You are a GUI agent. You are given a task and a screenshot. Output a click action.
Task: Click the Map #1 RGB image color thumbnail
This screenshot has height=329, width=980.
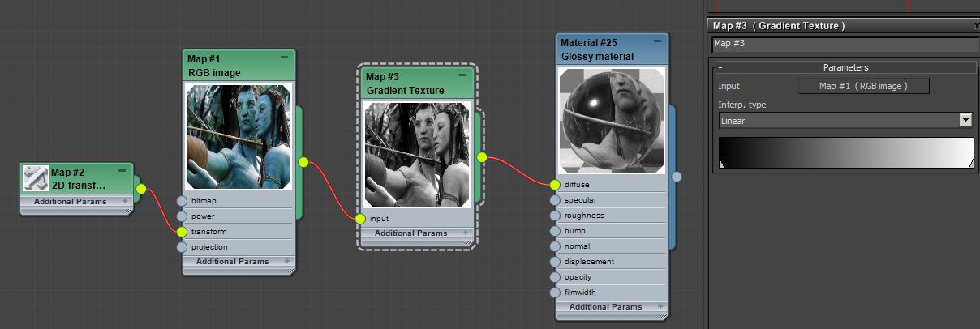coord(239,138)
